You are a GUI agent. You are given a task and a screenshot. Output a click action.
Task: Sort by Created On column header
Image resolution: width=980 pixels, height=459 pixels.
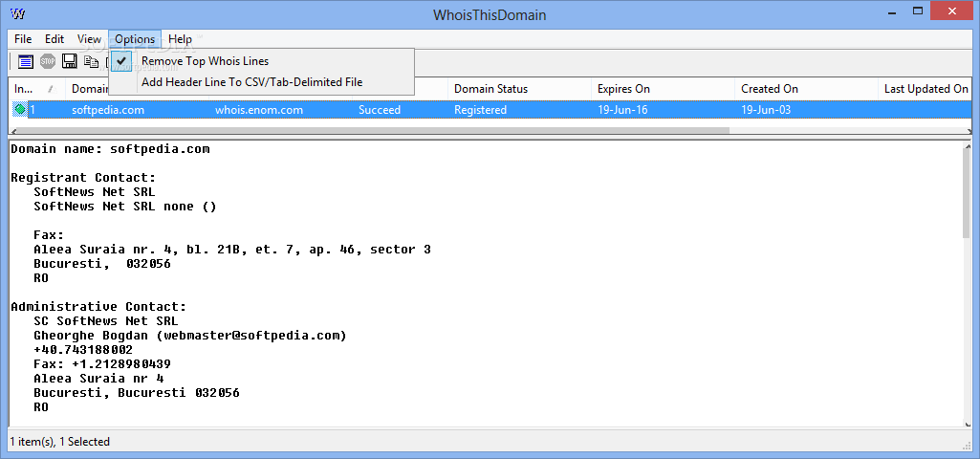[x=806, y=89]
